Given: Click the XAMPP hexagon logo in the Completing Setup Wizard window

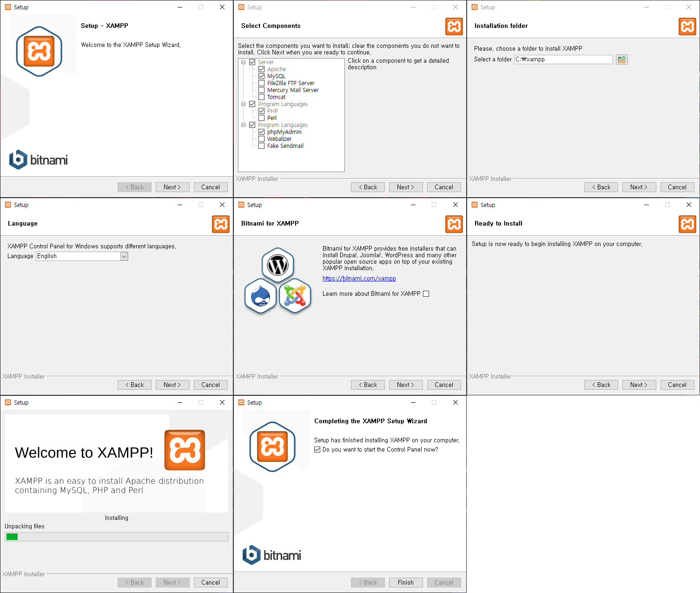Looking at the screenshot, I should coord(272,446).
